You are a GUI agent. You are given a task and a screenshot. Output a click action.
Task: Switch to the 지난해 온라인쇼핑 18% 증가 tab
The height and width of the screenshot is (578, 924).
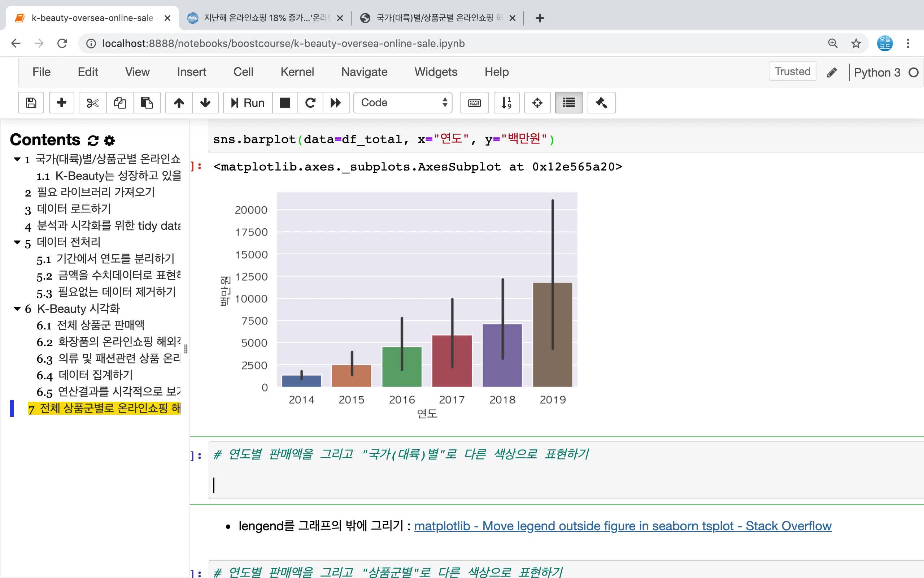(x=265, y=18)
